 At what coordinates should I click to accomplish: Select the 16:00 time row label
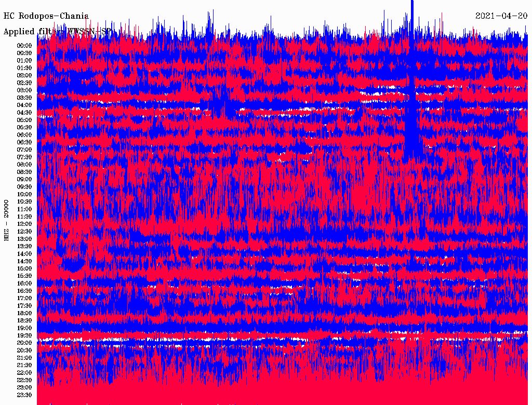[x=24, y=283]
